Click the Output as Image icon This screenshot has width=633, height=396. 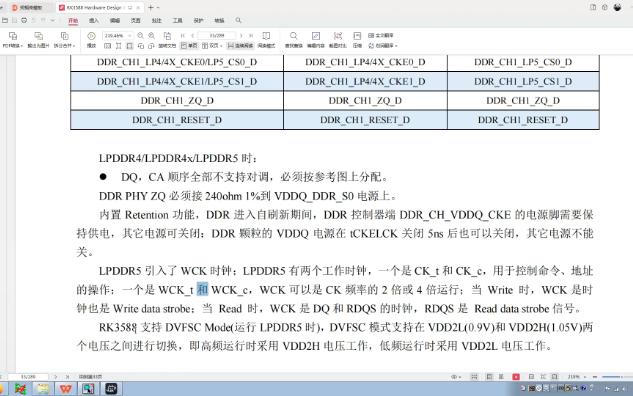coord(38,36)
